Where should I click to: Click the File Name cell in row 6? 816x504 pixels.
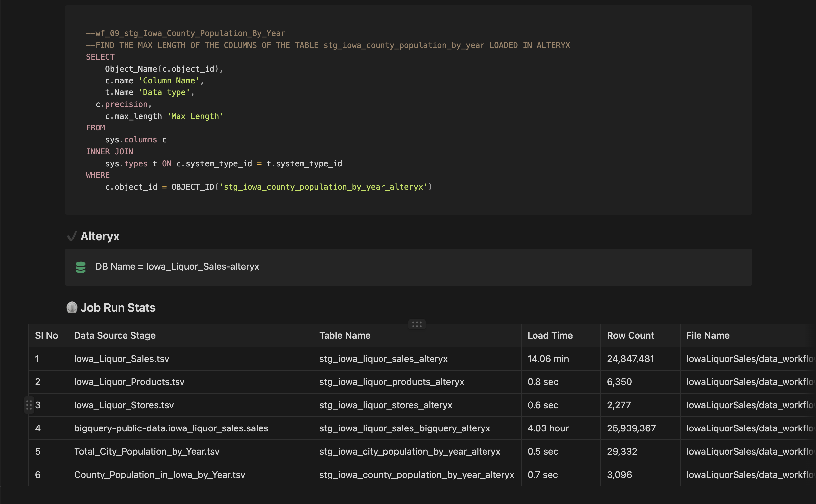(x=748, y=474)
